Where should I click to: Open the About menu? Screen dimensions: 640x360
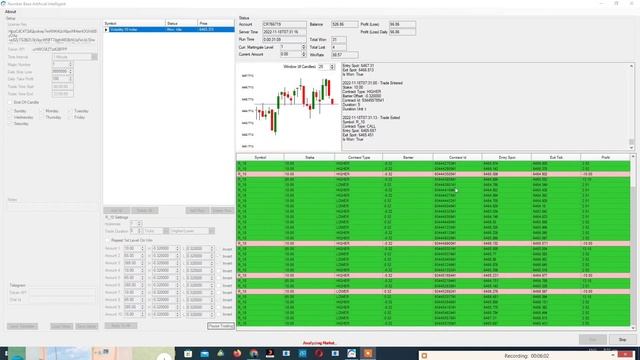11,12
